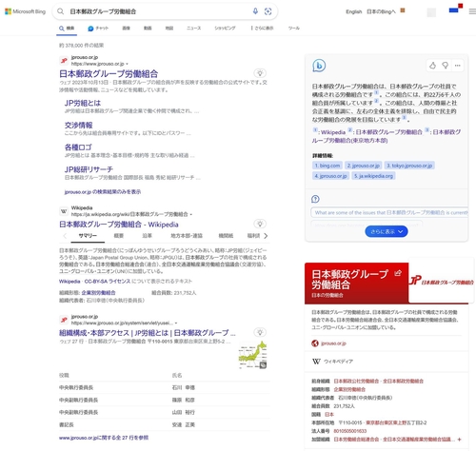Click Wikipedia W icon in knowledge panel
The image size is (476, 451).
pyautogui.click(x=316, y=362)
